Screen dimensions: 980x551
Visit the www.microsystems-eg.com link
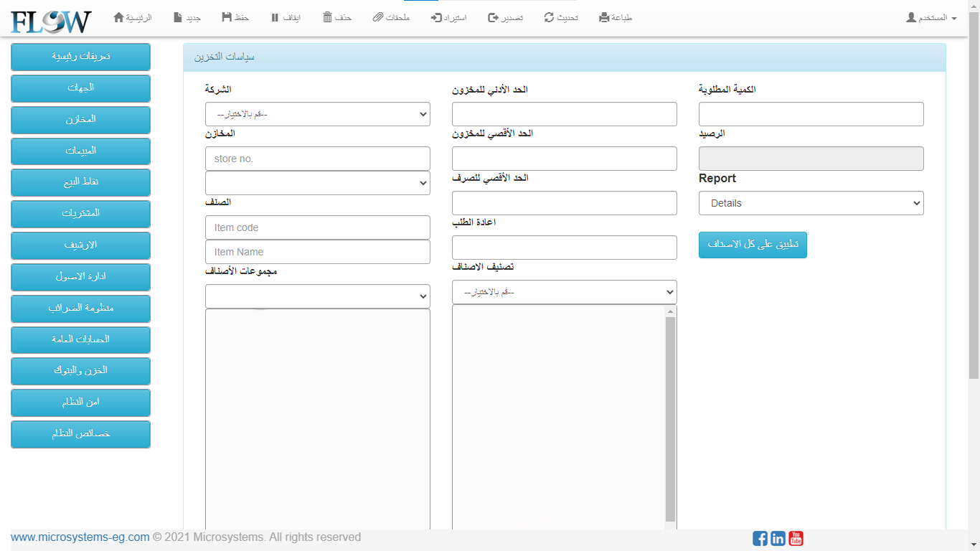80,537
